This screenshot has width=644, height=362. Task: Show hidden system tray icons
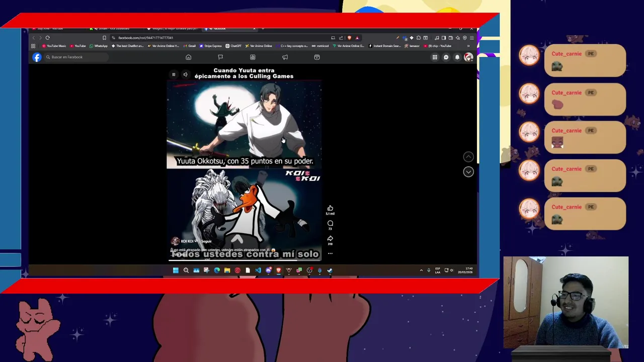[421, 270]
